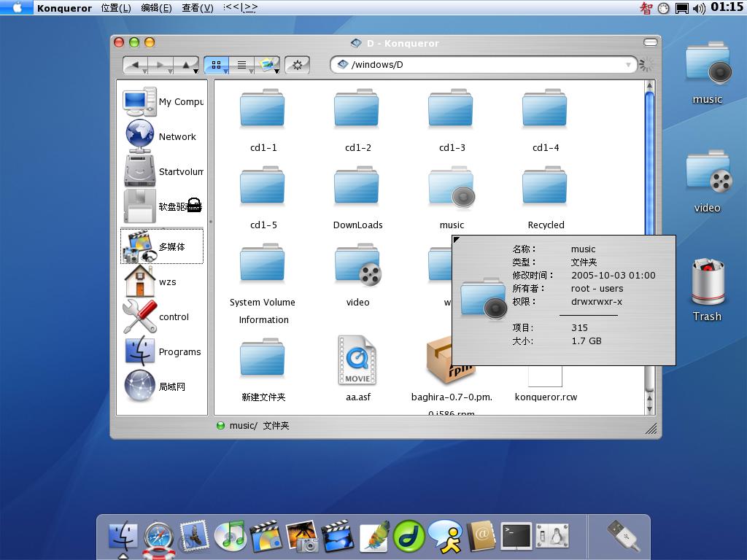Open the video folder on the desktop
This screenshot has width=747, height=560.
click(x=707, y=182)
